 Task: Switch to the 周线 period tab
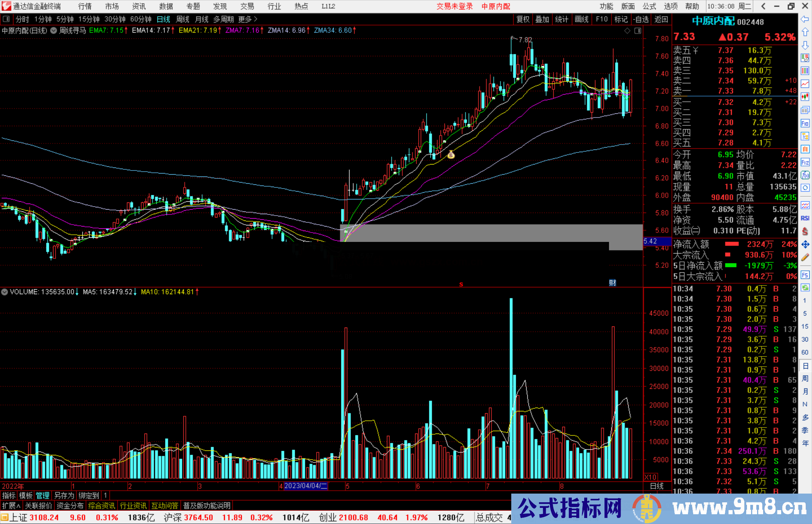tap(182, 19)
